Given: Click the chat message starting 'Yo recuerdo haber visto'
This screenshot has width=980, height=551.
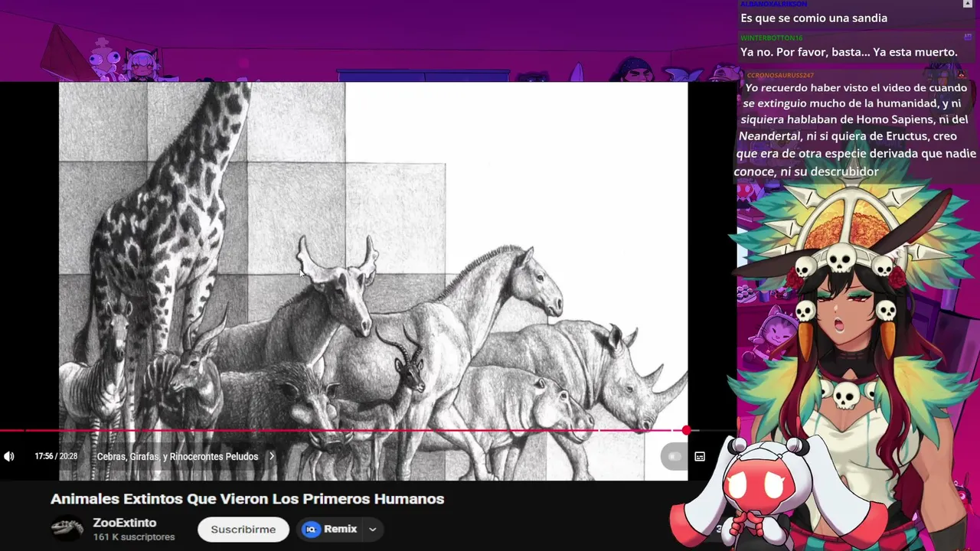Looking at the screenshot, I should click(854, 129).
